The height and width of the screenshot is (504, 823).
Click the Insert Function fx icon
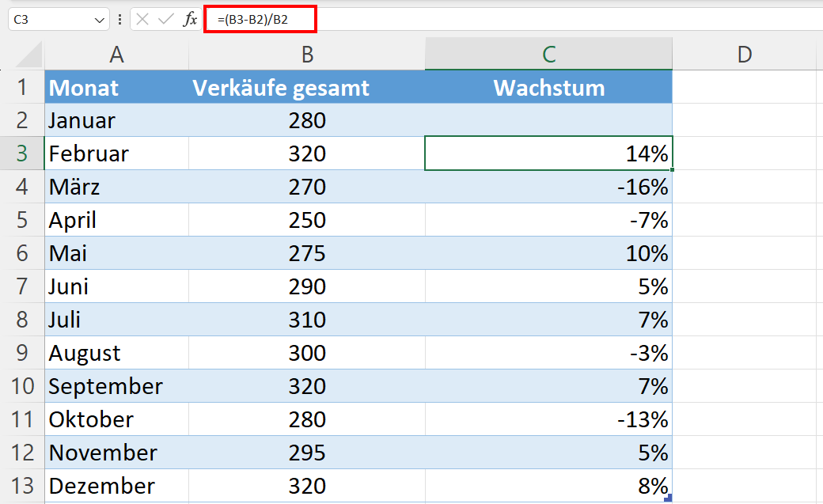tap(190, 20)
